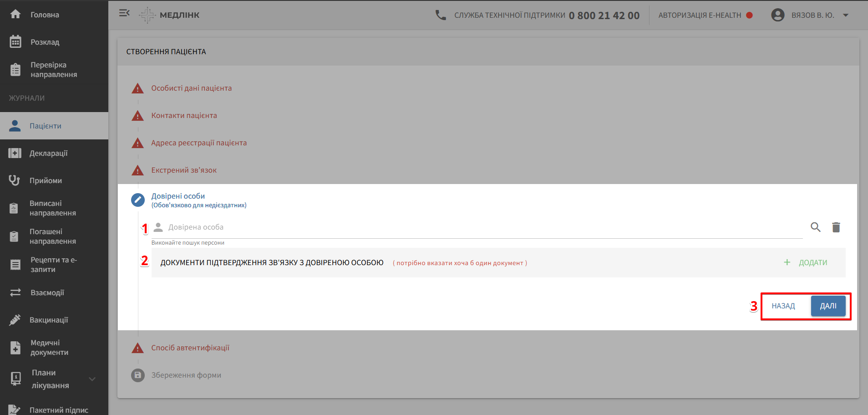The height and width of the screenshot is (415, 868).
Task: Click the edit pencil icon beside Довірені особи
Action: click(137, 200)
